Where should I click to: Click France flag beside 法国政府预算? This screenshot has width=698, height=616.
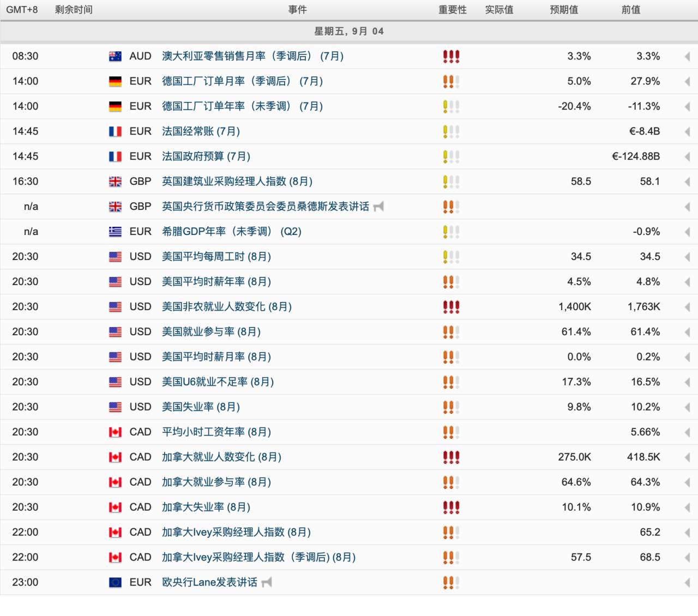click(x=115, y=156)
